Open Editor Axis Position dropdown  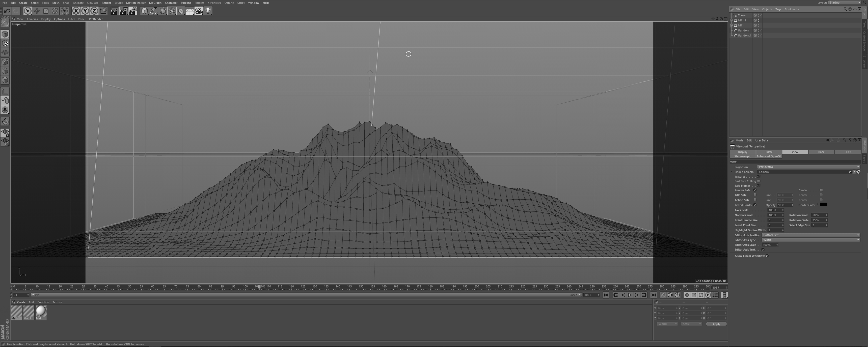[811, 235]
